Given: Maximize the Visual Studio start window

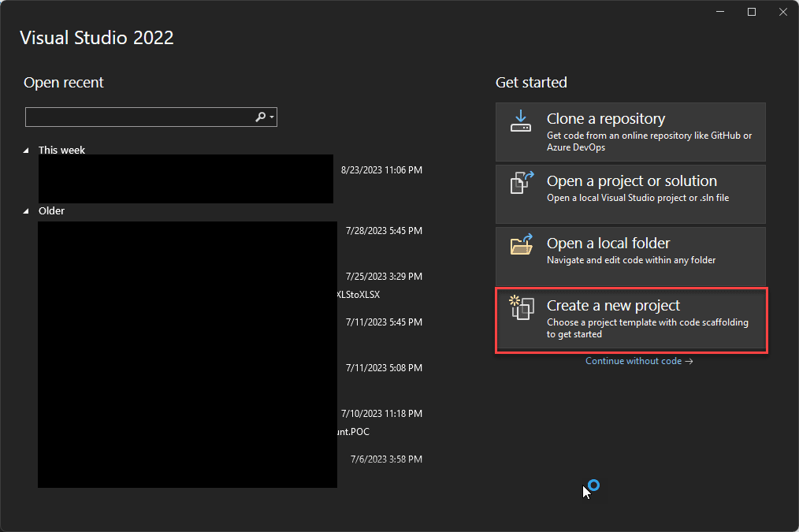Looking at the screenshot, I should click(752, 12).
